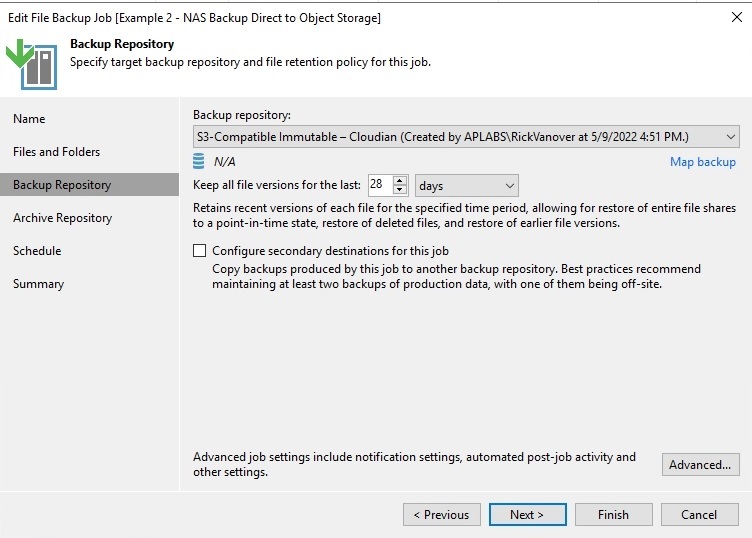Click the backup repository wizard header icon
This screenshot has height=538, width=752.
32,64
